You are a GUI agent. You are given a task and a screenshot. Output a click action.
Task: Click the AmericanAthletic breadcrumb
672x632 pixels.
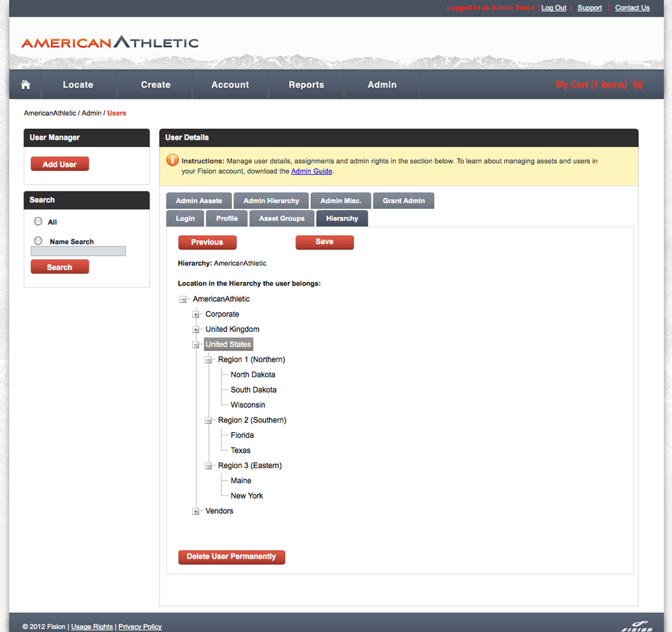click(x=50, y=113)
